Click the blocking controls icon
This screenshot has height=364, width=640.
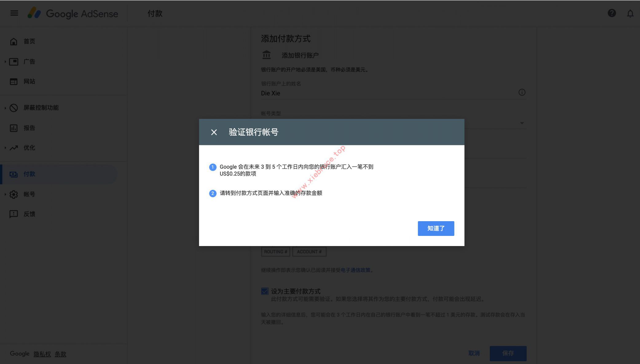(x=14, y=108)
